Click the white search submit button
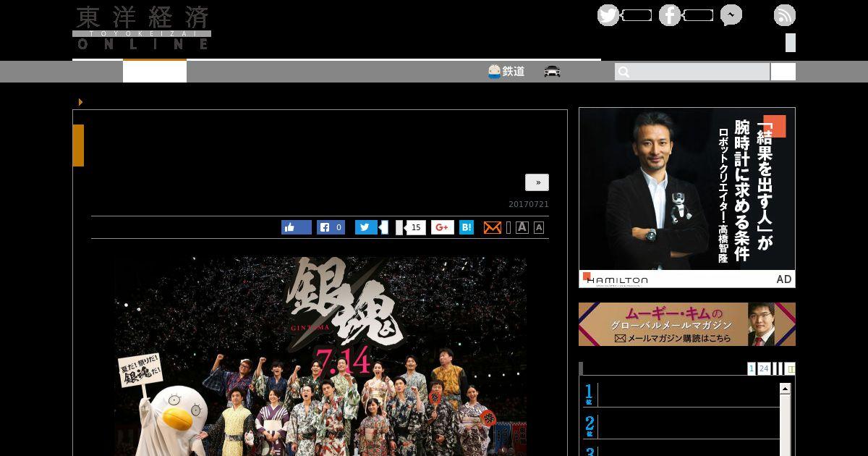This screenshot has height=456, width=868. pyautogui.click(x=783, y=72)
